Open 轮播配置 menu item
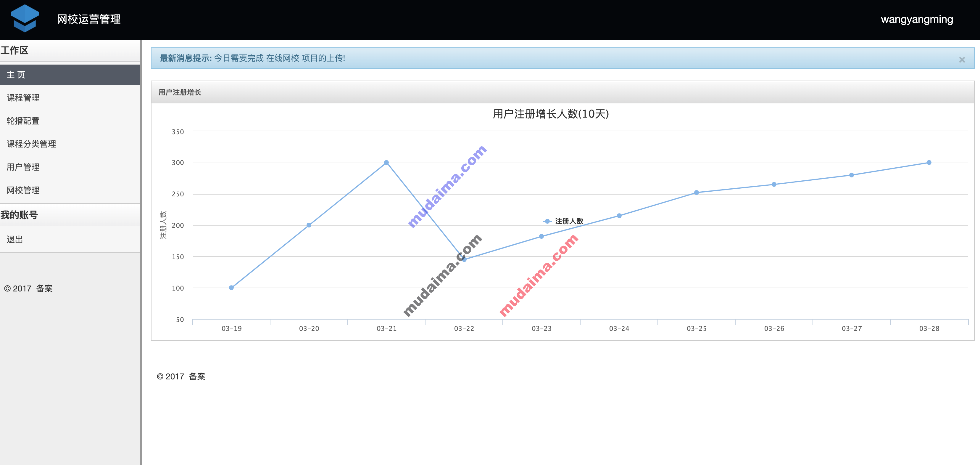This screenshot has height=465, width=980. click(x=70, y=121)
